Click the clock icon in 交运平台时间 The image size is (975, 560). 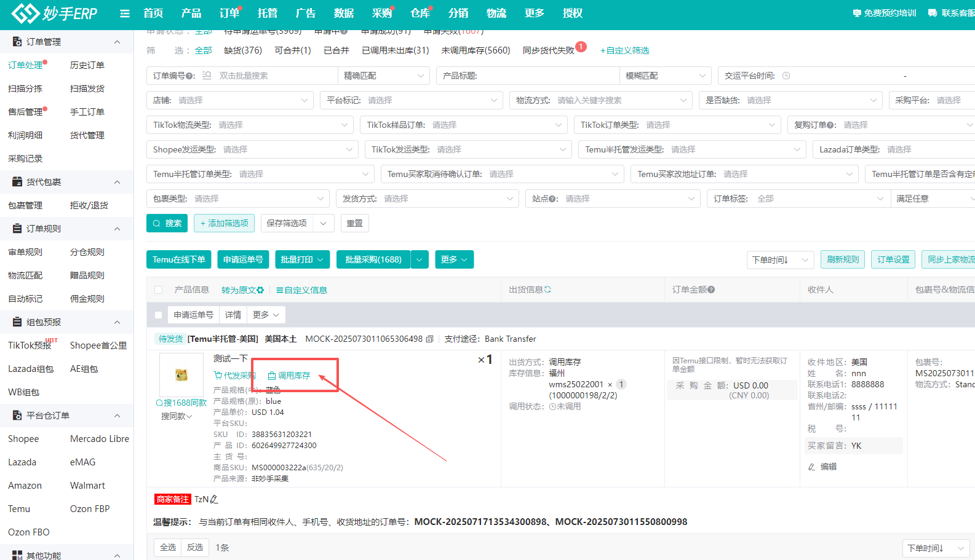786,76
